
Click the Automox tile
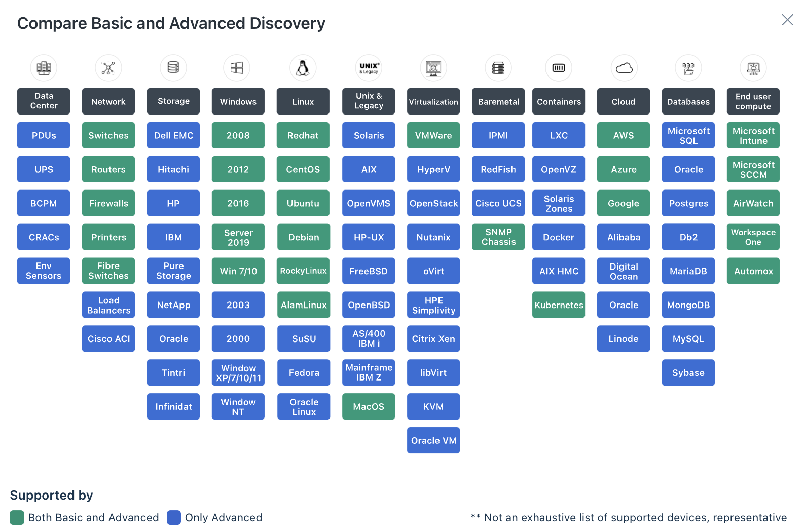(753, 271)
